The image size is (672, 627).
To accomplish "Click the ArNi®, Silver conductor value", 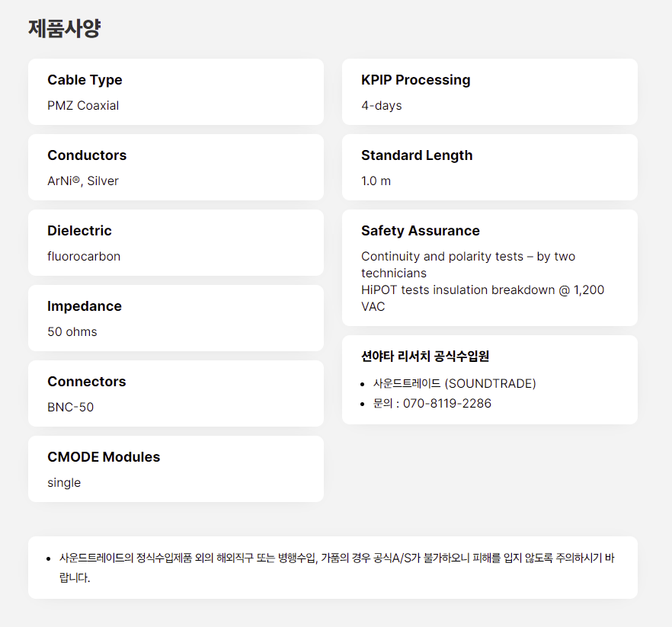I will (x=83, y=181).
